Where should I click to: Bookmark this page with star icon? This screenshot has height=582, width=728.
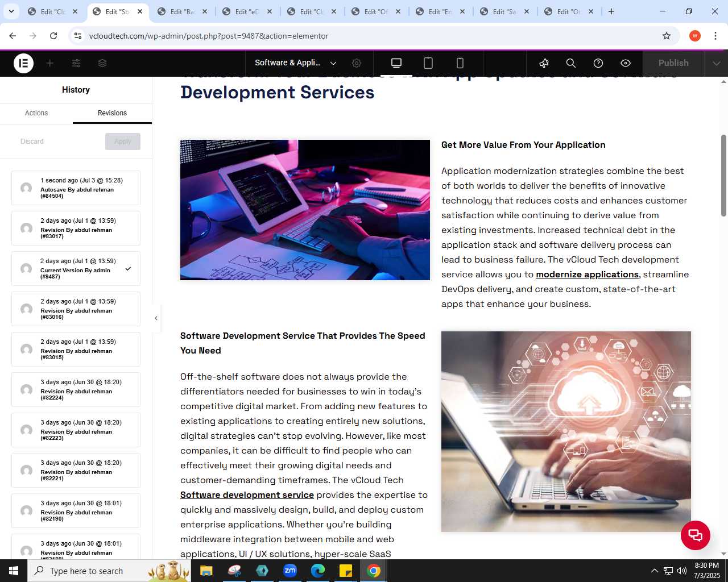[x=667, y=36]
